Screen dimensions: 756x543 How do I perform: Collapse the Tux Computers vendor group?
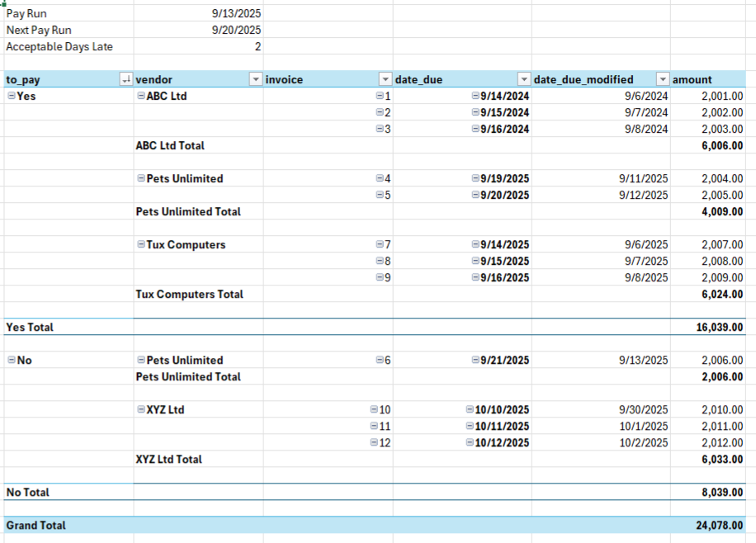[141, 244]
